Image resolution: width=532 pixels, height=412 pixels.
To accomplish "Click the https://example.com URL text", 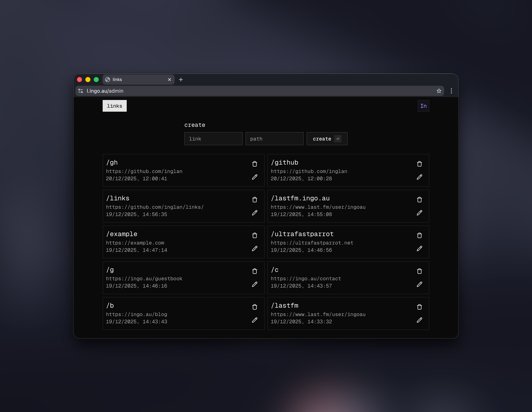I will pos(135,243).
